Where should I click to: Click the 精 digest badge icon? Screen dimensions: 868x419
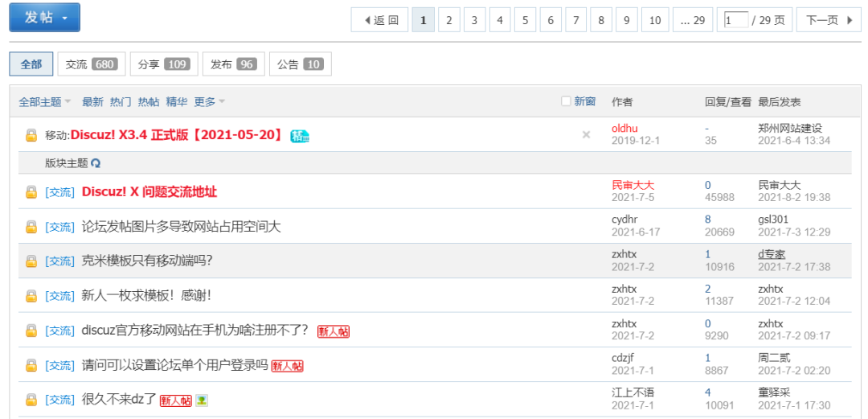click(x=300, y=136)
